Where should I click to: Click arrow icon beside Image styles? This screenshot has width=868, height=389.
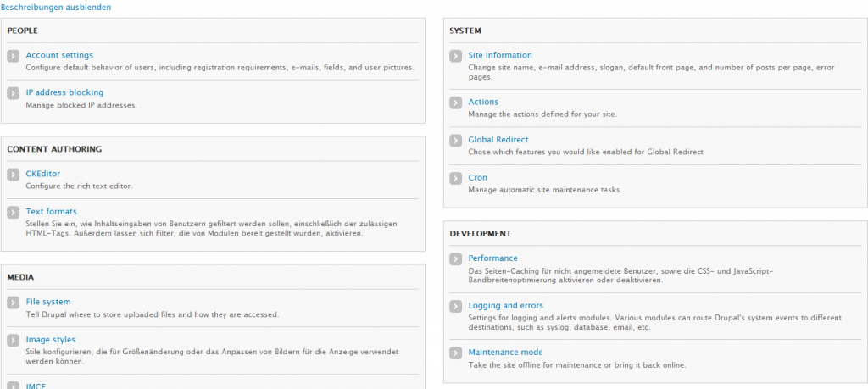[x=13, y=340]
